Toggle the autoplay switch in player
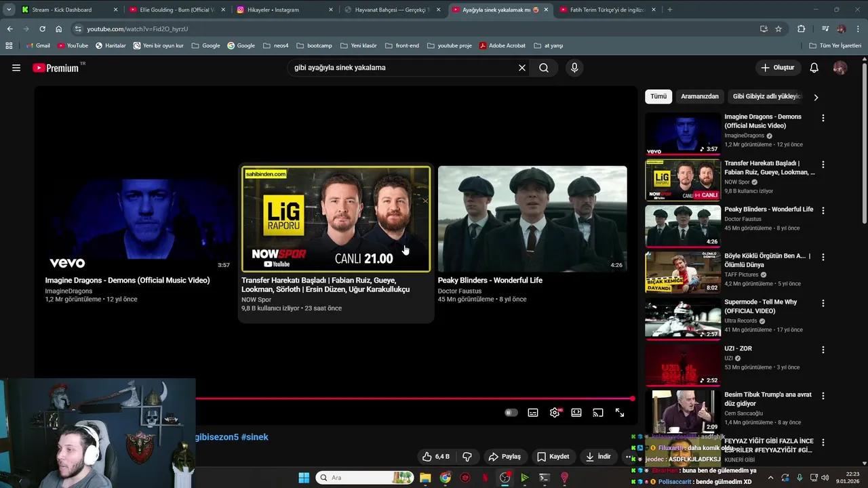Image resolution: width=868 pixels, height=488 pixels. 511,413
